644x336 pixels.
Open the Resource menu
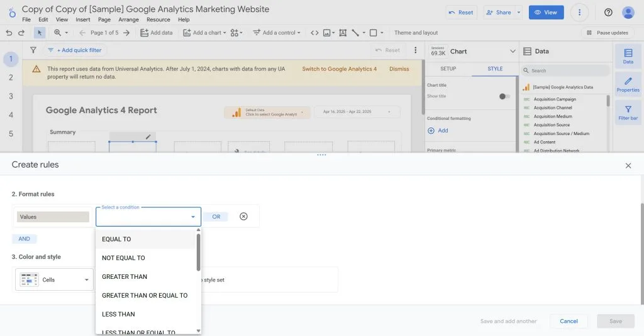click(x=158, y=19)
